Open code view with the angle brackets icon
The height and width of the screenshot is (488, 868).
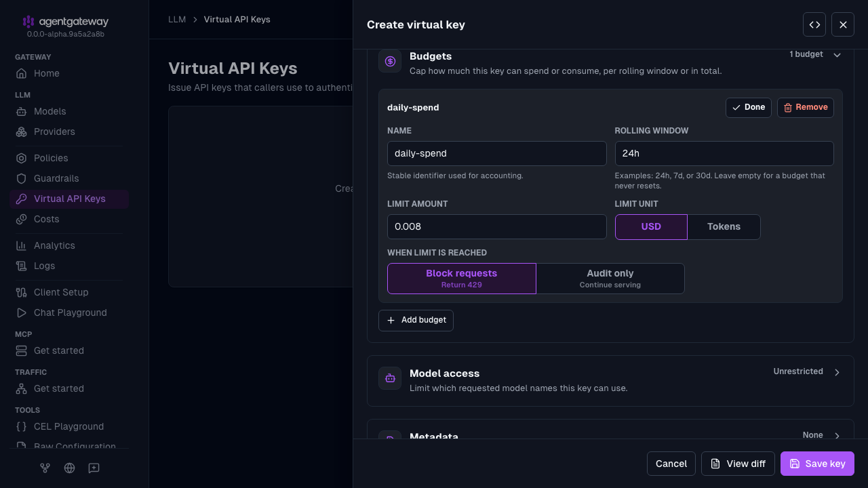coord(814,24)
